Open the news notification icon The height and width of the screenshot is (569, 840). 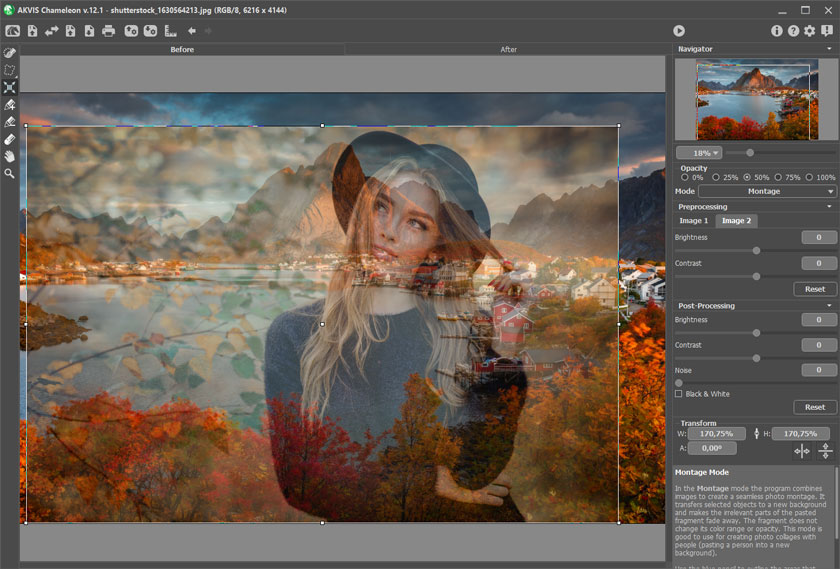827,31
